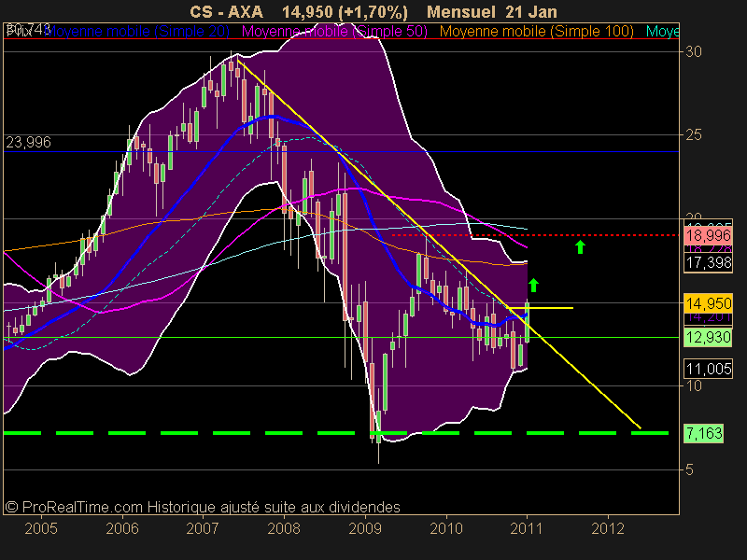Image resolution: width=747 pixels, height=560 pixels.
Task: Click the yellow 14,950 current price tag
Action: [x=709, y=302]
